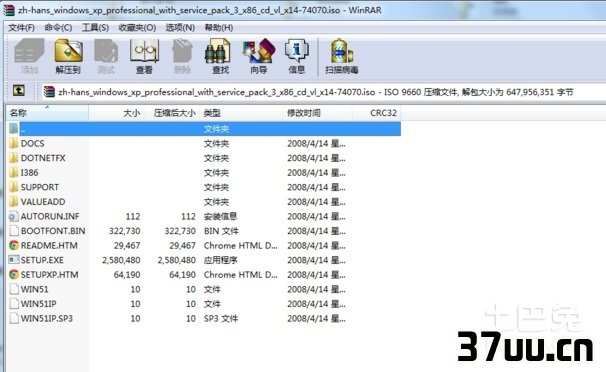This screenshot has width=606, height=372.
Task: Click the WinRAR title bar app icon
Action: (9, 10)
